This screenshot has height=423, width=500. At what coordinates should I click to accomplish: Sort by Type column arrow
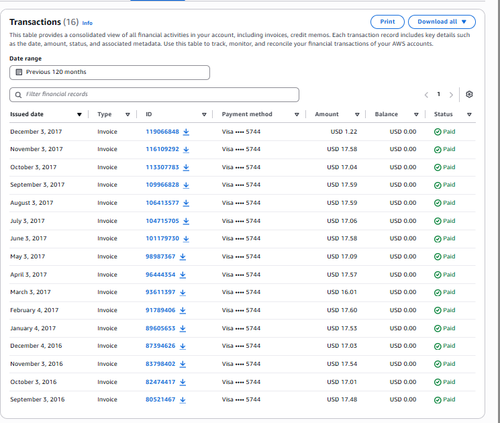pos(127,115)
